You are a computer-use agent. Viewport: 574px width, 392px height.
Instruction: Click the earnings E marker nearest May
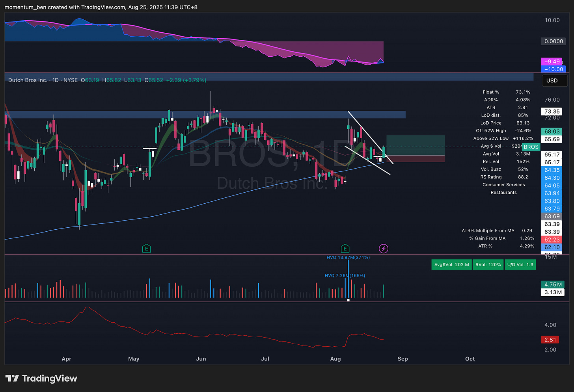click(147, 249)
